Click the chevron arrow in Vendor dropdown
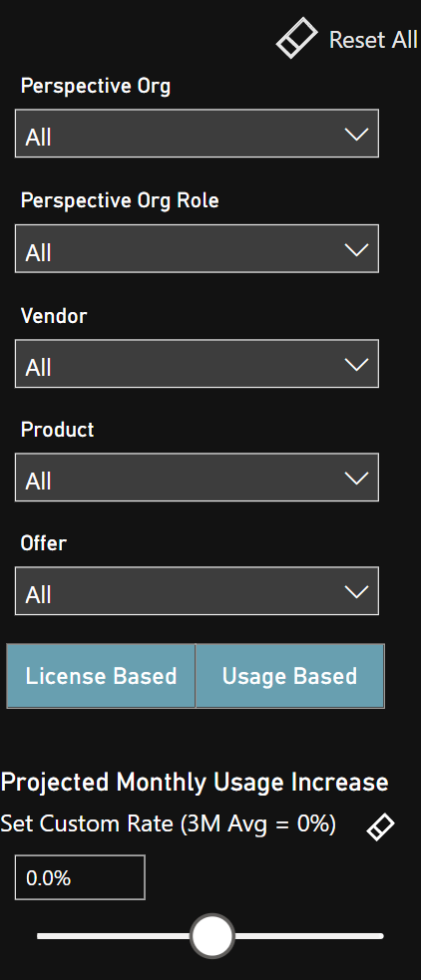The image size is (421, 980). (356, 364)
